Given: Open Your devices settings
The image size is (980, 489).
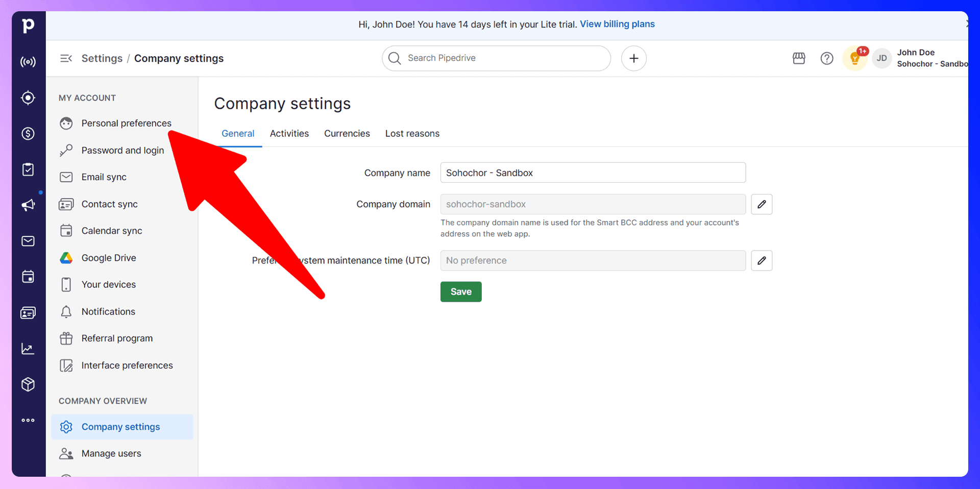Looking at the screenshot, I should (x=122, y=284).
